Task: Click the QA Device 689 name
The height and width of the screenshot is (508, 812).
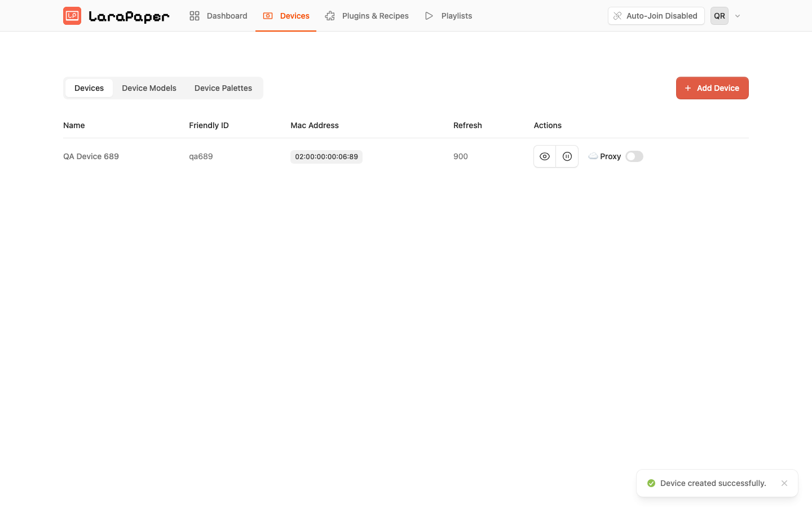Action: 91,156
